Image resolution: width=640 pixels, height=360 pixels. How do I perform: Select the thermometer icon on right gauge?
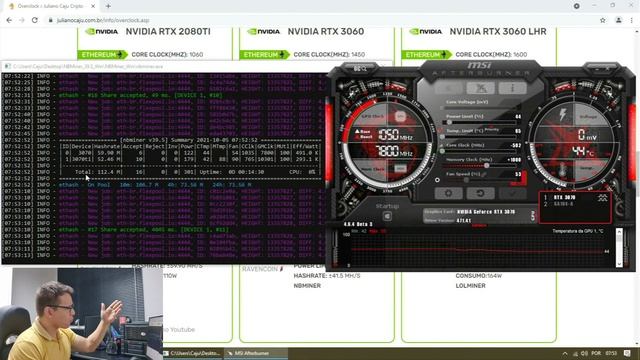[x=562, y=170]
